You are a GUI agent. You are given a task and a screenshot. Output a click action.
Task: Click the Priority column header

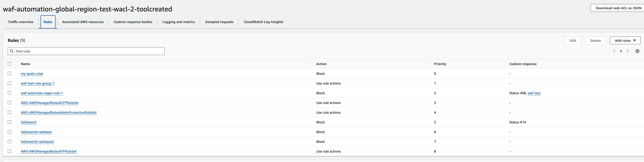(440, 64)
